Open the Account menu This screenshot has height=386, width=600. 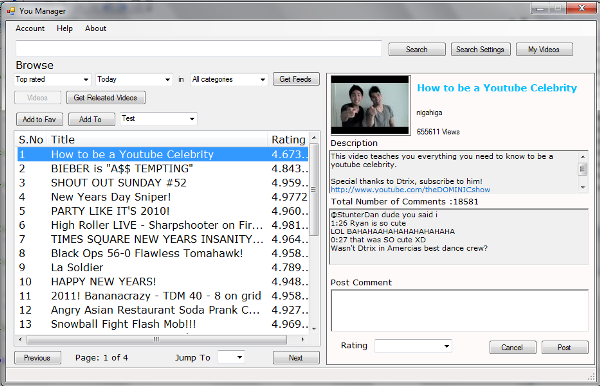(x=30, y=28)
